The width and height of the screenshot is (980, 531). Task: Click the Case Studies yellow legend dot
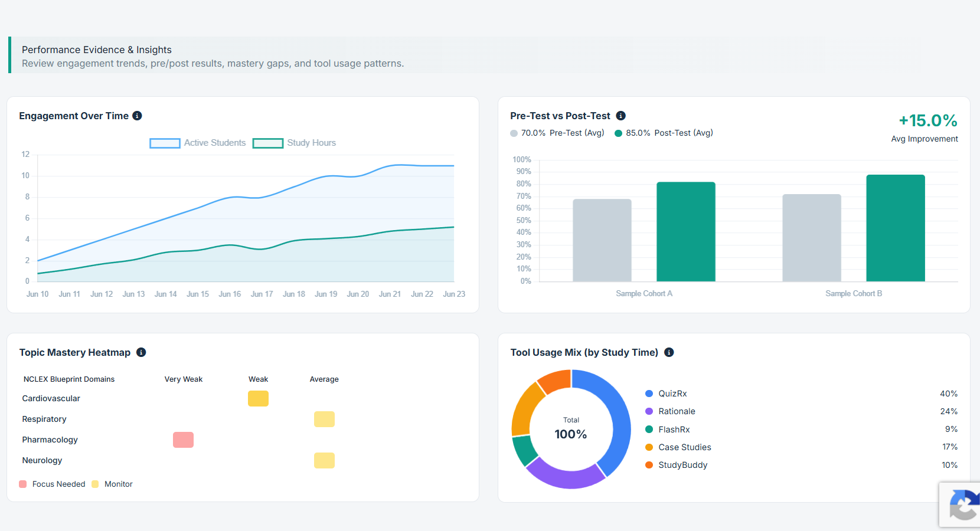pyautogui.click(x=649, y=447)
